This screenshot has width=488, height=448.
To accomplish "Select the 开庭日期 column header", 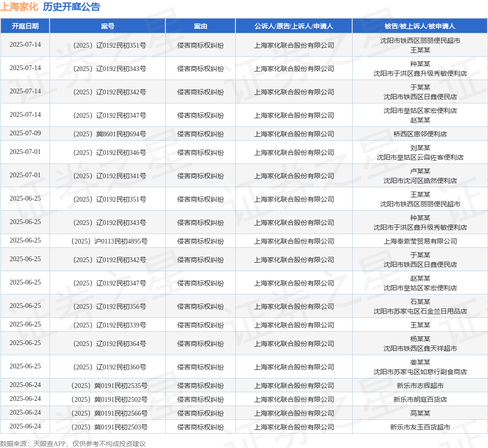I will point(25,26).
